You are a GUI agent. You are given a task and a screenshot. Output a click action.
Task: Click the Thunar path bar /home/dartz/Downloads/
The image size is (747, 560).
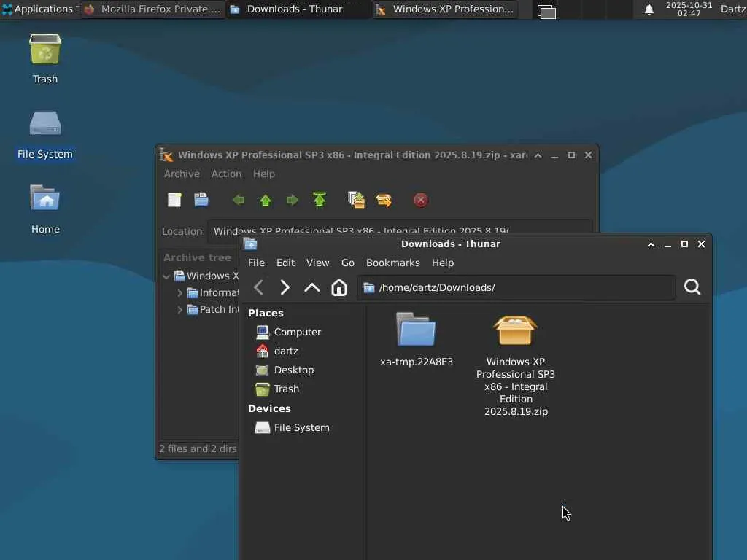(516, 287)
